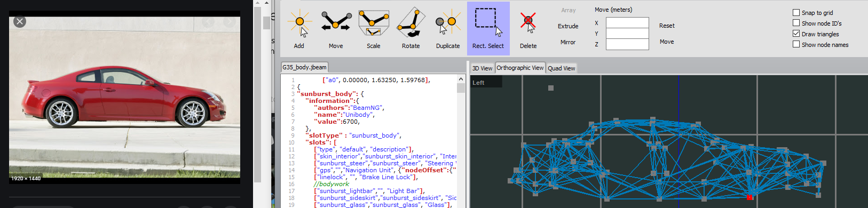
Task: Select the Delete node tool
Action: coord(528,28)
